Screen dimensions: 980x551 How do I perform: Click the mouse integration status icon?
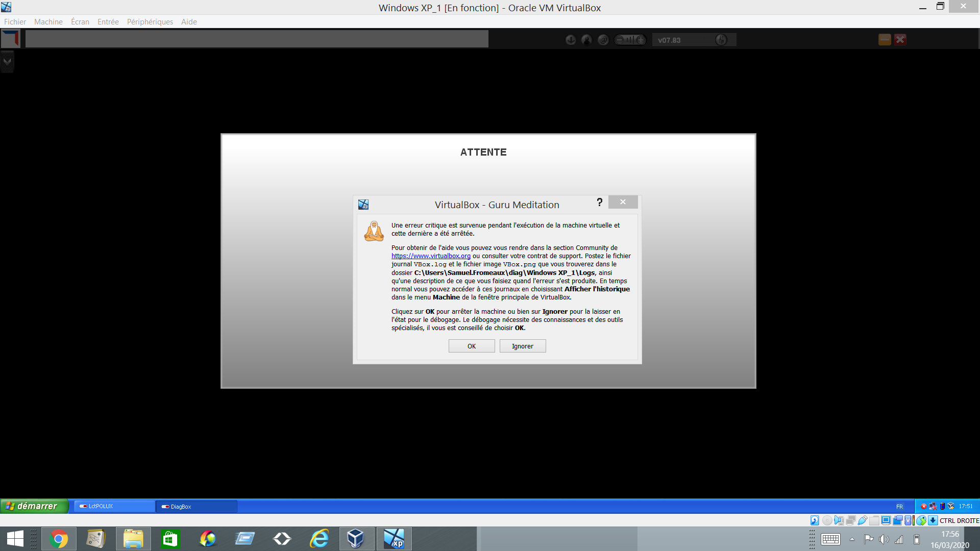coord(921,520)
